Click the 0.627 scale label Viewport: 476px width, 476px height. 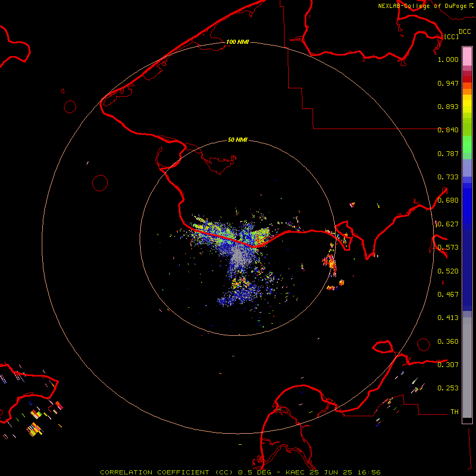448,224
